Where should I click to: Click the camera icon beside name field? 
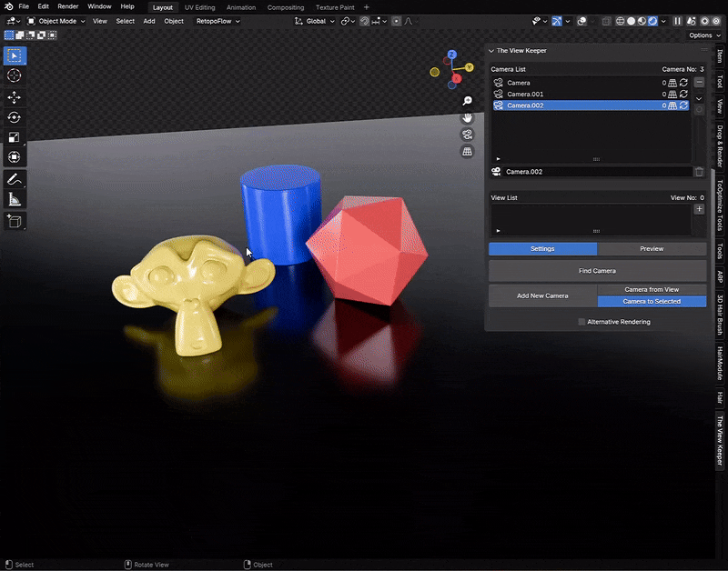pos(496,172)
